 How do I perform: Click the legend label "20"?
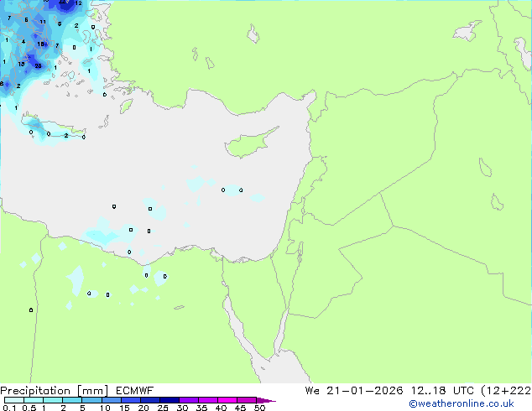point(143,408)
